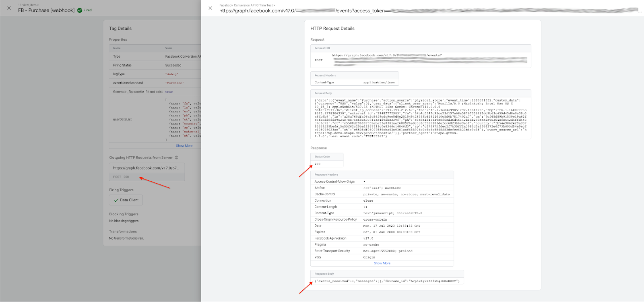Click the Connection close value
This screenshot has width=644, height=302.
point(368,201)
